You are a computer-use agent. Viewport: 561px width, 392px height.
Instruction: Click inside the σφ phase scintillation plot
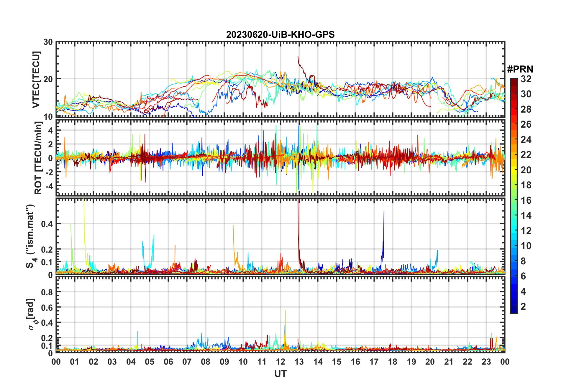(280, 314)
